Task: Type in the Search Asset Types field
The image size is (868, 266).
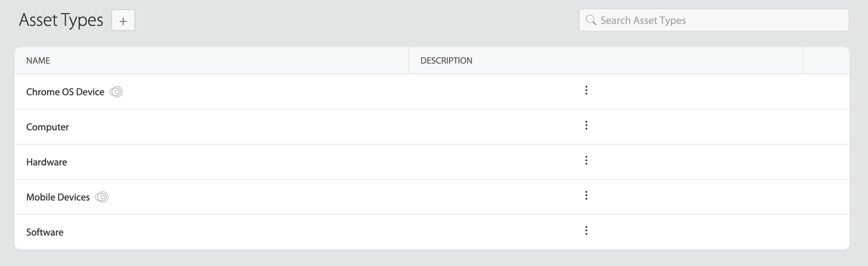Action: coord(720,20)
